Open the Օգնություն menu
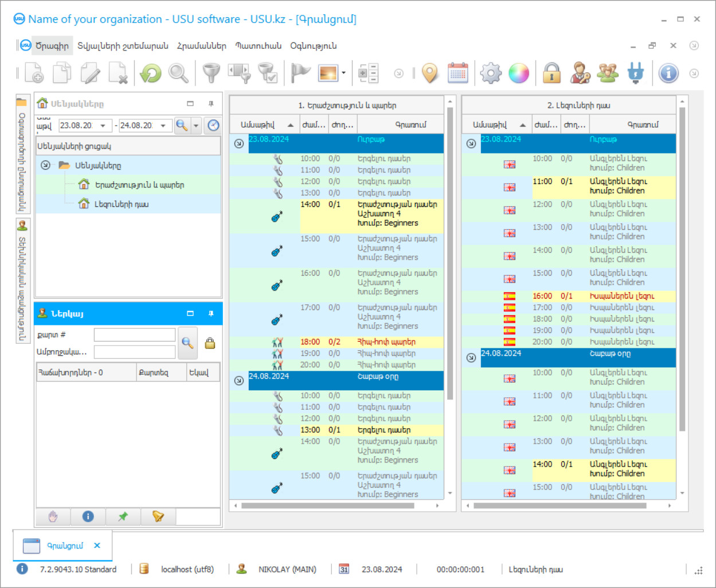The image size is (716, 588). point(314,46)
